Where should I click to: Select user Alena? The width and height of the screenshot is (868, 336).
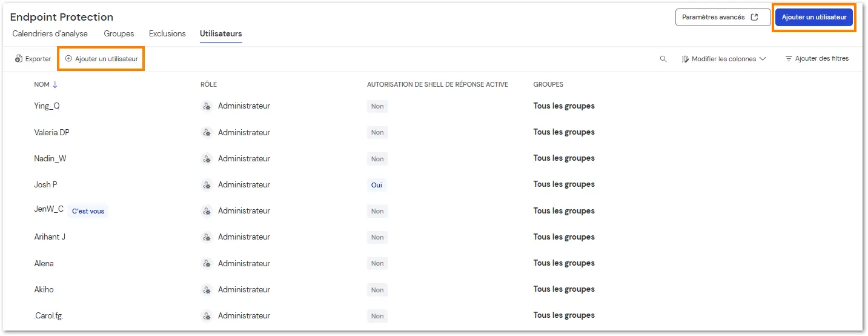[44, 263]
